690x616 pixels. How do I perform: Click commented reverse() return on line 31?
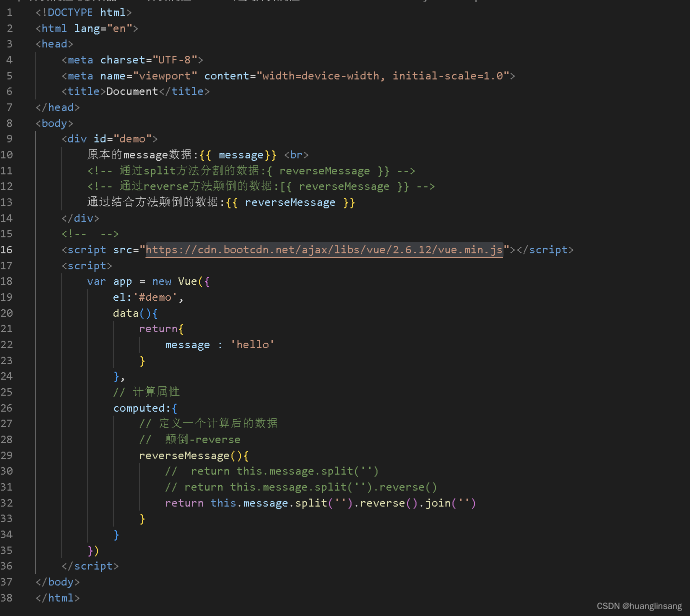point(301,487)
